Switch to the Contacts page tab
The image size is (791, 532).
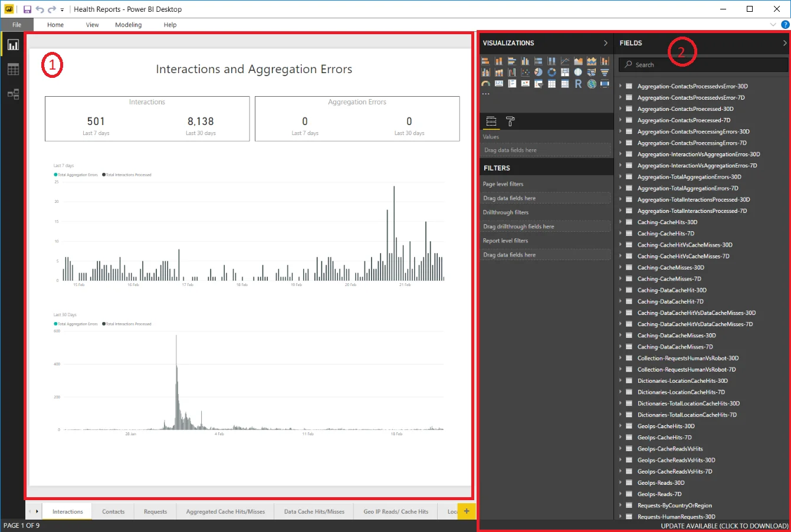coord(113,511)
